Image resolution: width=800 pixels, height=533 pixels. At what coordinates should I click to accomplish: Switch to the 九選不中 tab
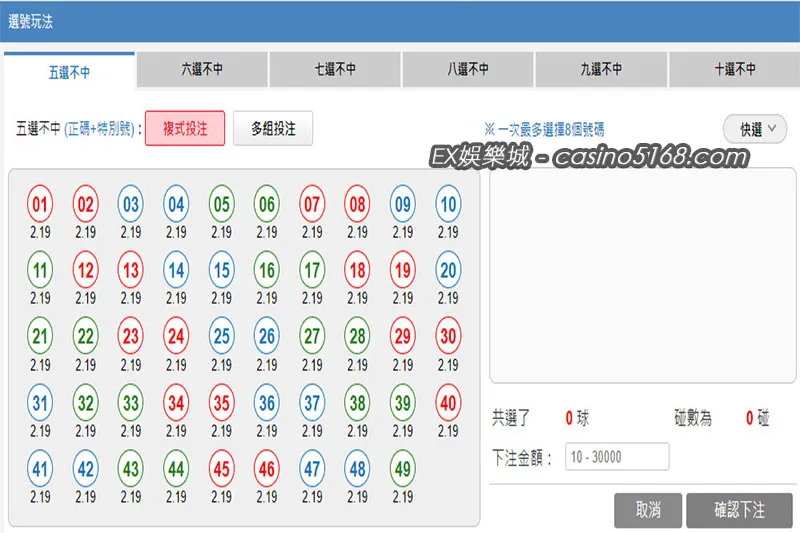coord(601,69)
